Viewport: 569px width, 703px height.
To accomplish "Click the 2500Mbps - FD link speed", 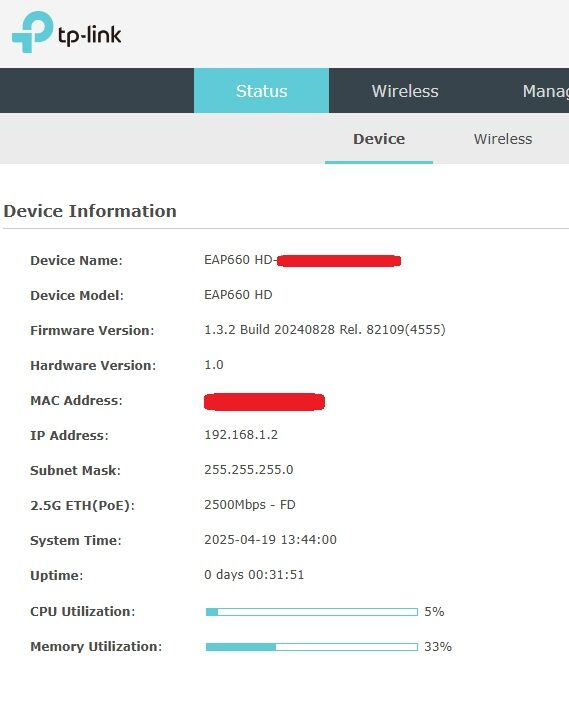I will pos(250,505).
